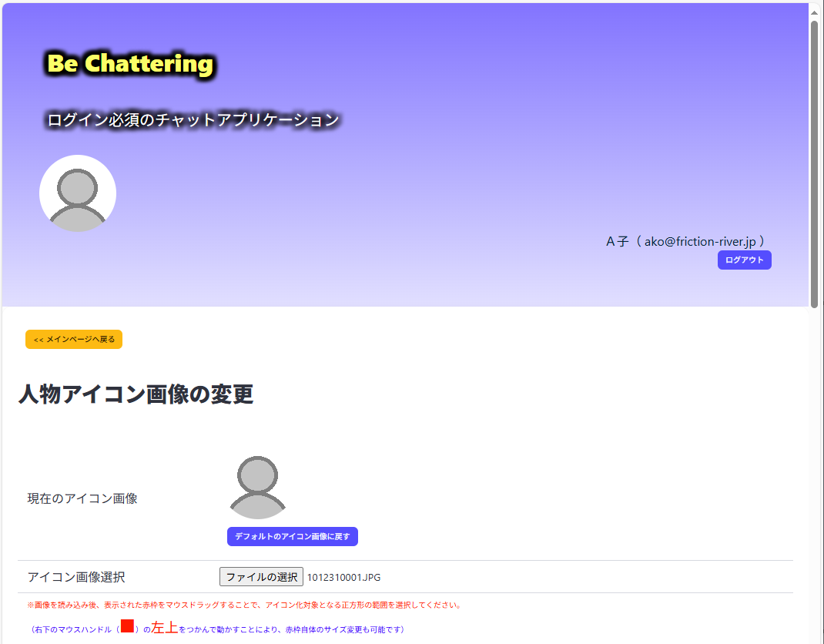Click the current icon image preview
The image size is (824, 644).
pyautogui.click(x=257, y=488)
